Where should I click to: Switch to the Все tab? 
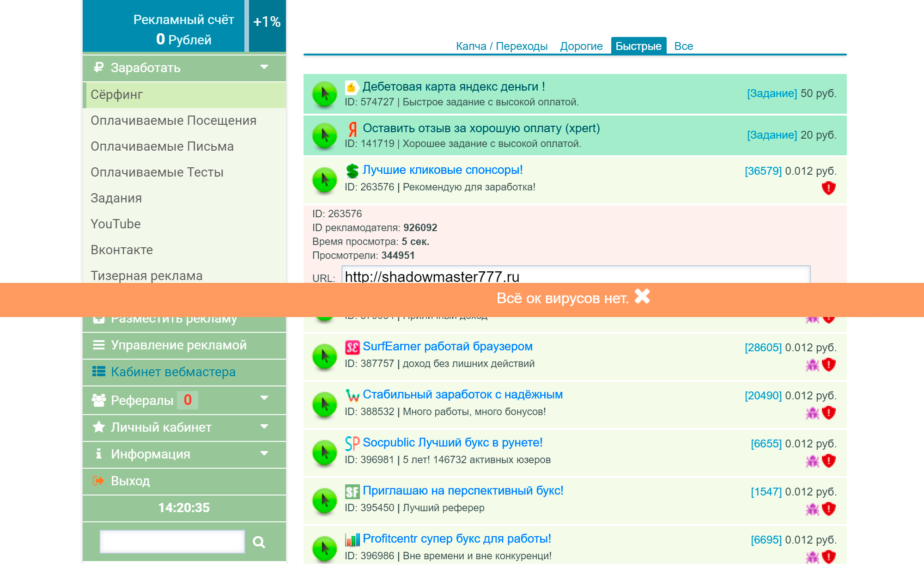point(683,46)
